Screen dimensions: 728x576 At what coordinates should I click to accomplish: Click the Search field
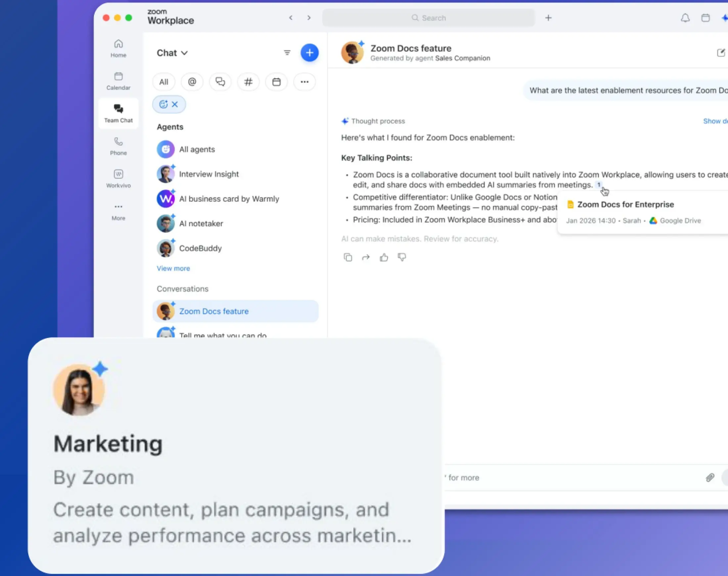coord(428,18)
